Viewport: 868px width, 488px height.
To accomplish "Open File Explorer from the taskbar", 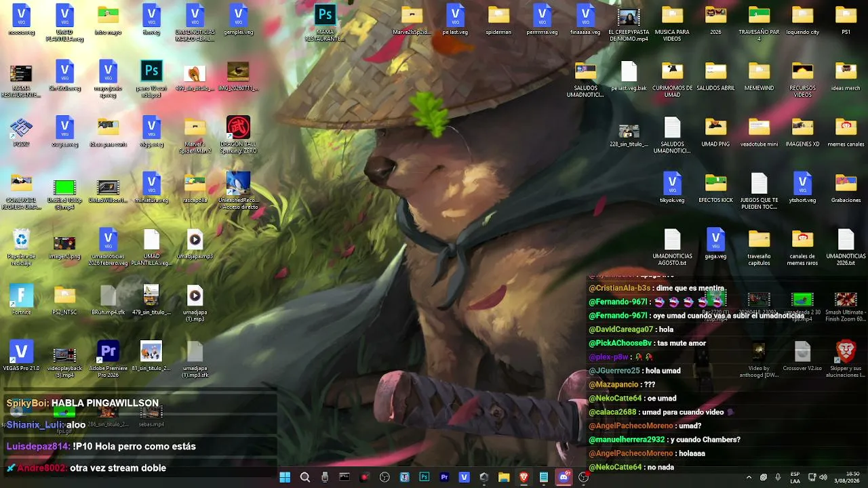I will coord(504,477).
